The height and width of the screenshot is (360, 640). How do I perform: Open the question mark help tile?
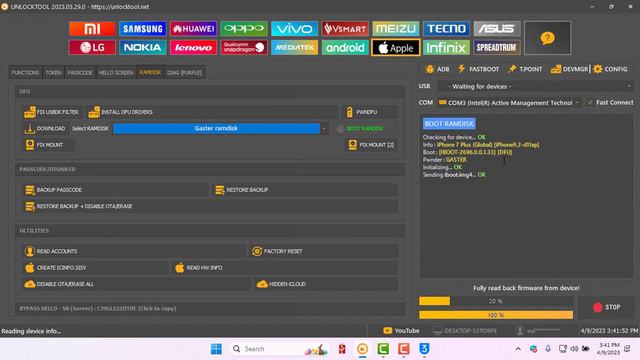tap(547, 38)
